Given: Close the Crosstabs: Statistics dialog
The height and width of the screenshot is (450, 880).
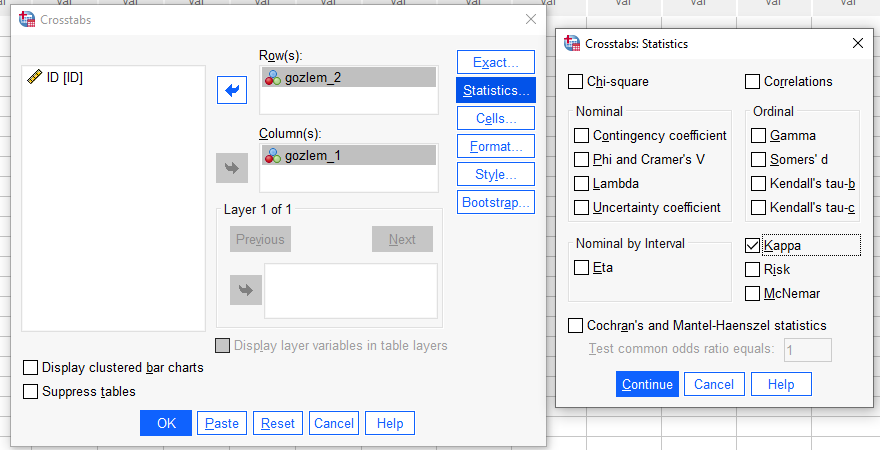Looking at the screenshot, I should click(x=857, y=44).
